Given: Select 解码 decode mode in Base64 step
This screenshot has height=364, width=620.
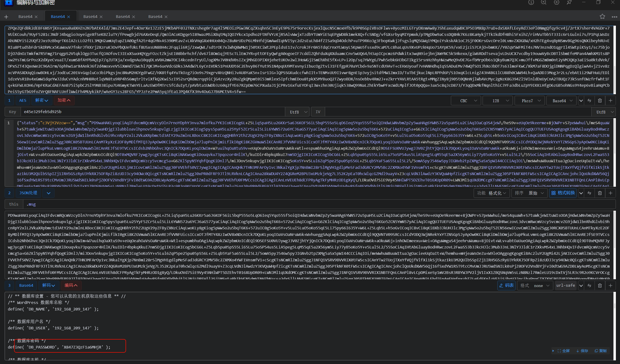Looking at the screenshot, I should pos(48,285).
